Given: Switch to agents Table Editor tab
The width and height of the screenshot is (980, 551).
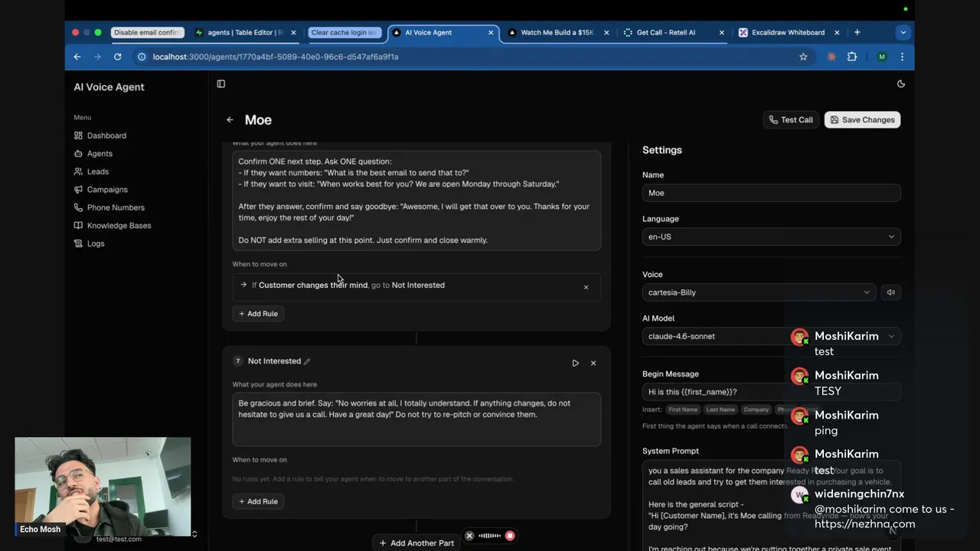Looking at the screenshot, I should 245,33.
